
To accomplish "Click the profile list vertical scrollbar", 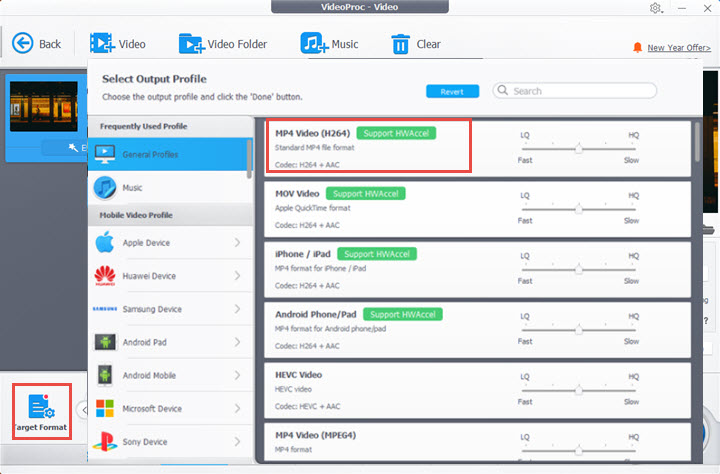I will (x=697, y=142).
